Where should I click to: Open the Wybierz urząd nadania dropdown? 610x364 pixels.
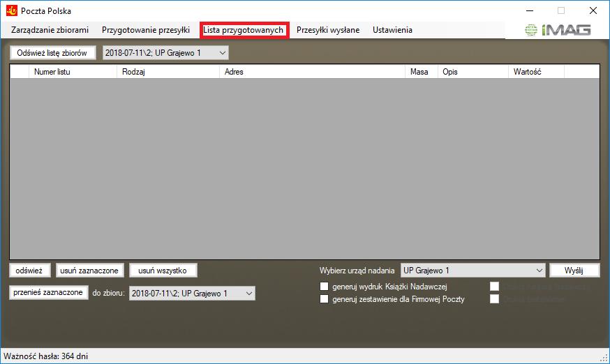(x=473, y=271)
